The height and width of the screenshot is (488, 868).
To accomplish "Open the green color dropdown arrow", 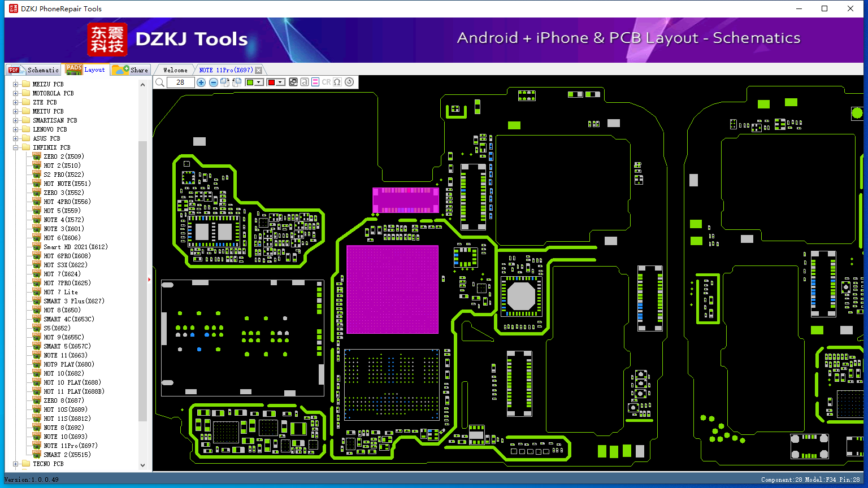I will pos(258,82).
